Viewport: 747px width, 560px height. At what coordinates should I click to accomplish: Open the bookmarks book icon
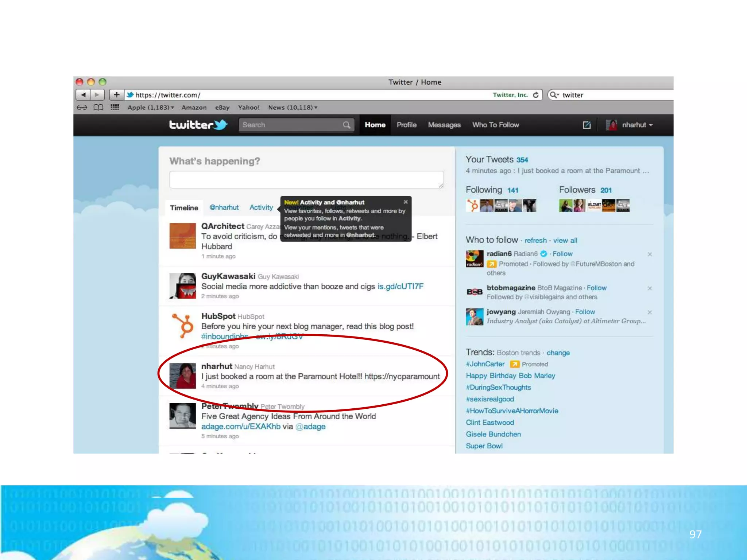(x=98, y=107)
